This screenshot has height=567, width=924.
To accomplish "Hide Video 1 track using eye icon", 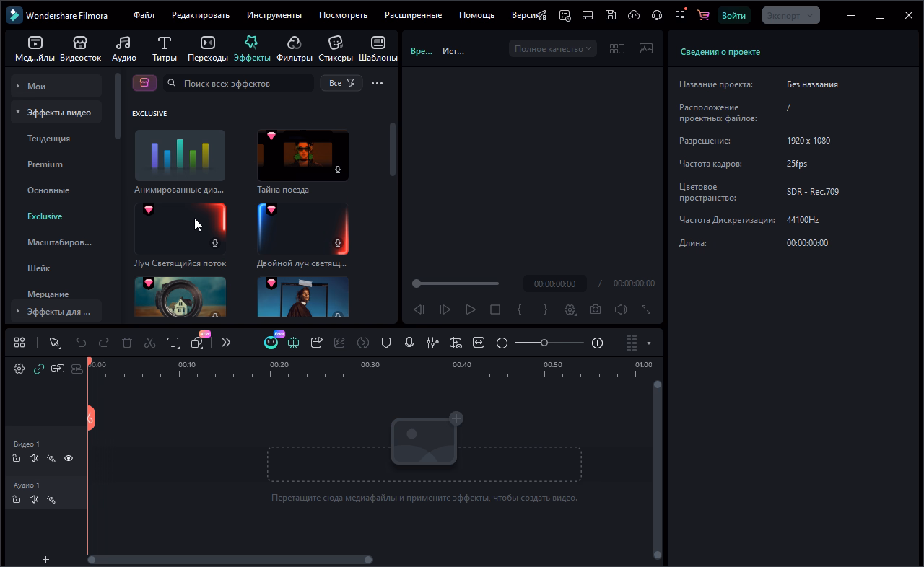I will click(69, 458).
